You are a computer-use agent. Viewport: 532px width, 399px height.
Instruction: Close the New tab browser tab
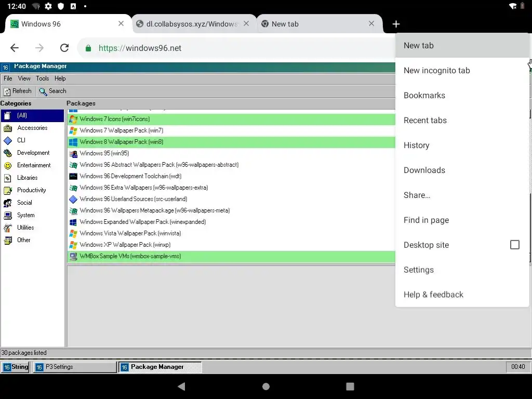click(x=371, y=23)
